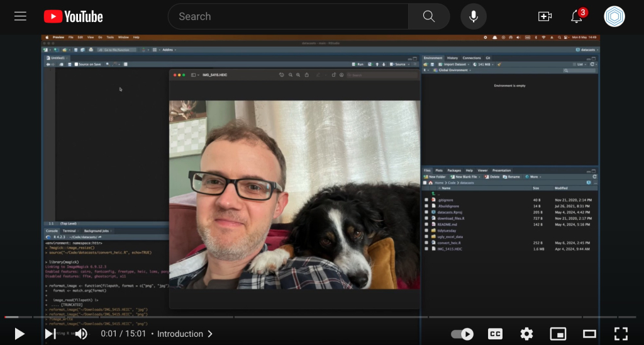Image resolution: width=644 pixels, height=345 pixels.
Task: Open the Presentation tab
Action: (x=501, y=170)
